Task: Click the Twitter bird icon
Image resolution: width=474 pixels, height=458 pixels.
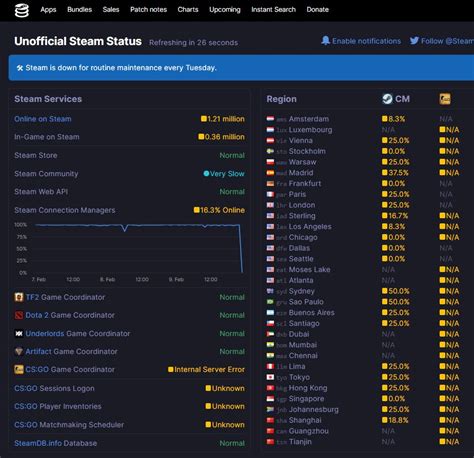Action: tap(414, 41)
